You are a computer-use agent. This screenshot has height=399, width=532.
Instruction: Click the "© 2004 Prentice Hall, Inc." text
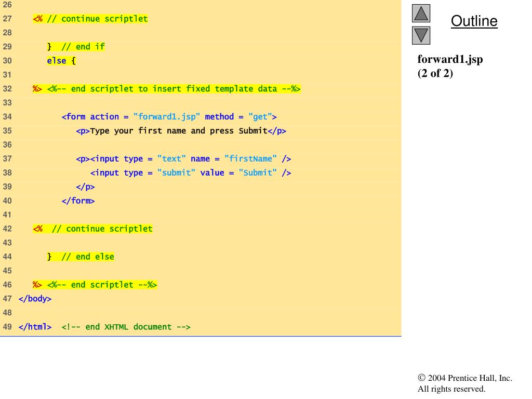point(465,378)
